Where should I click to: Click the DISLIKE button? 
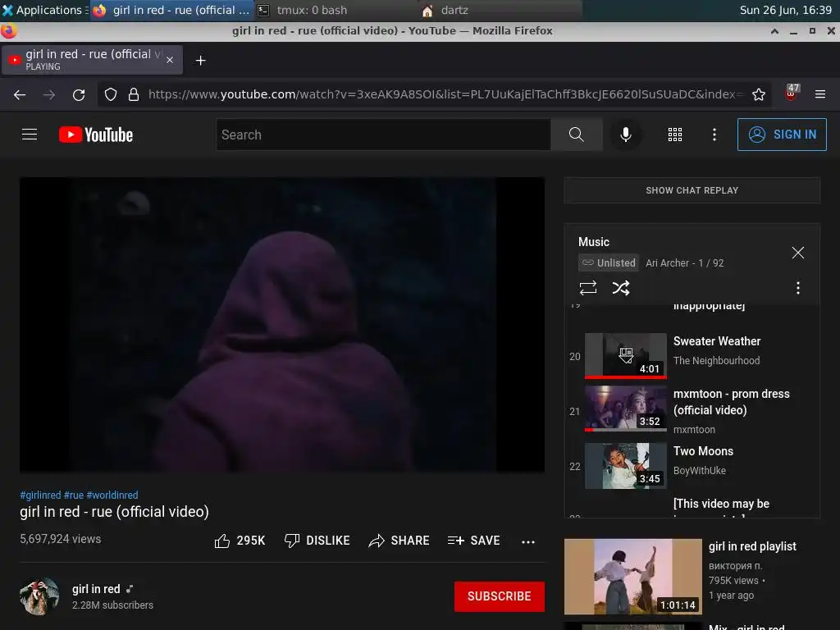pos(317,541)
